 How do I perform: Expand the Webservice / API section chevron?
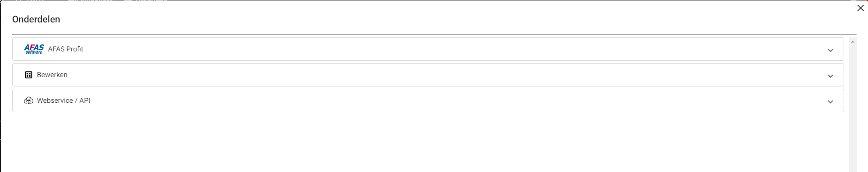pyautogui.click(x=831, y=102)
